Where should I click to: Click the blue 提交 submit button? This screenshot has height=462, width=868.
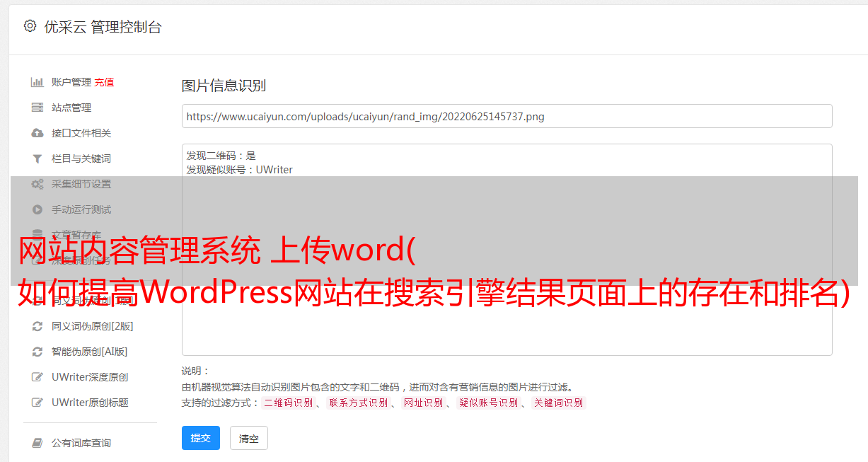[x=201, y=438]
